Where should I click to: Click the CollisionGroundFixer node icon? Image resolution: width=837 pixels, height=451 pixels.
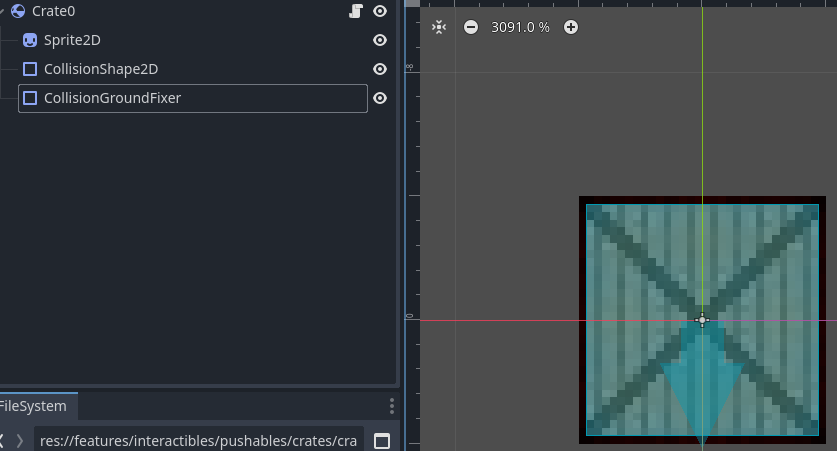(30, 98)
